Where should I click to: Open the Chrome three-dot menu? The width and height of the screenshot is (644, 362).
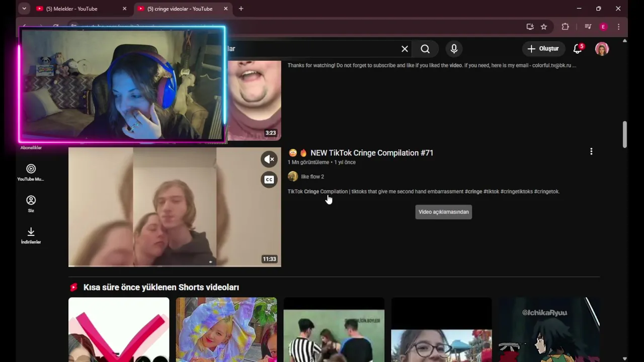tap(618, 27)
